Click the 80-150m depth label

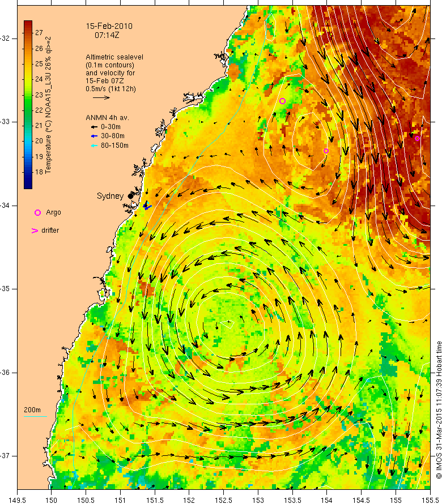114,146
